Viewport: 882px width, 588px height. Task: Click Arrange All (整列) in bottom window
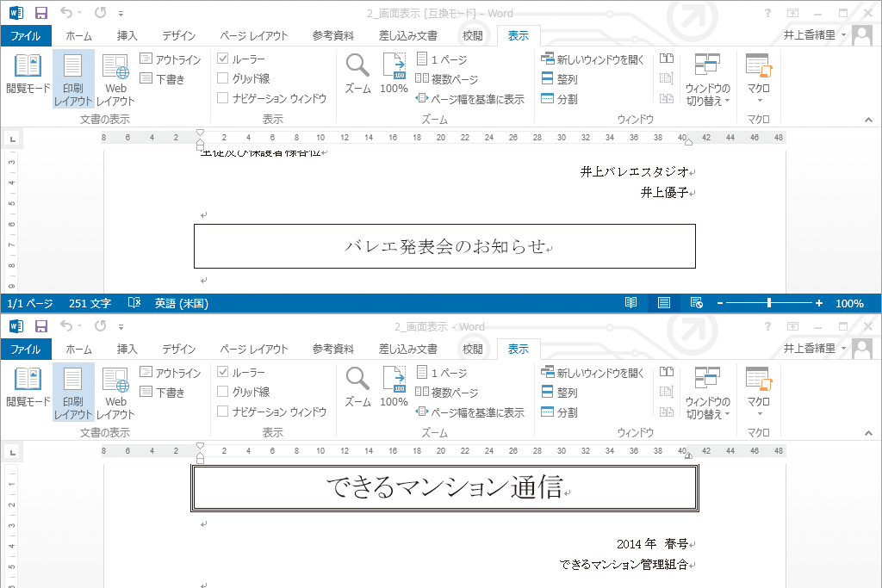coord(560,393)
